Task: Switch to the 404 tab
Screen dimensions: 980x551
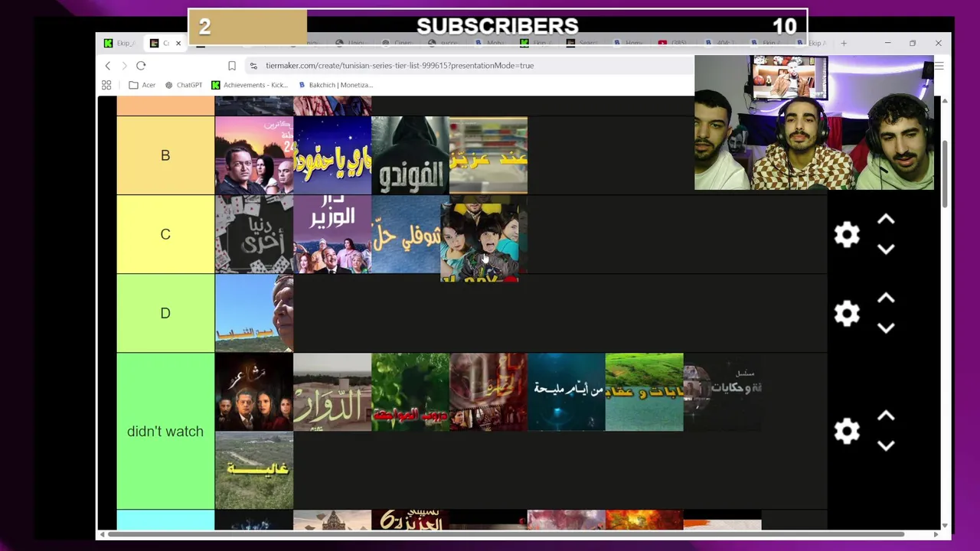Action: [720, 43]
